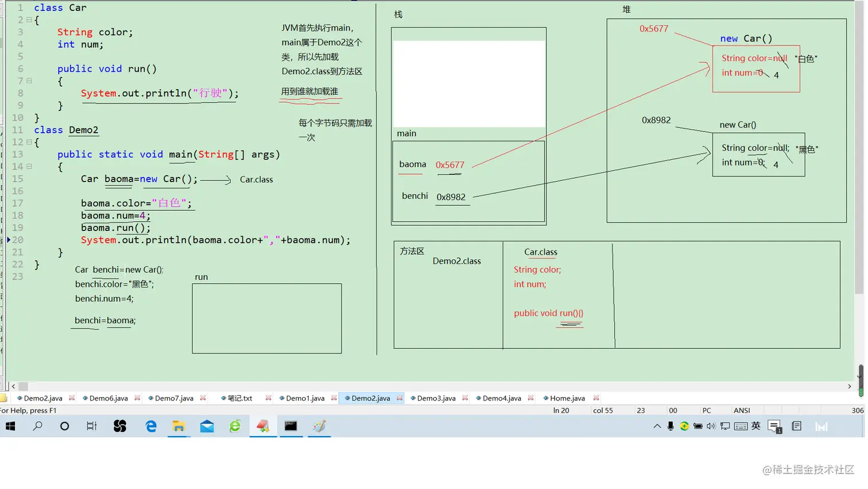Open the Action Center notifications icon

coord(774,427)
